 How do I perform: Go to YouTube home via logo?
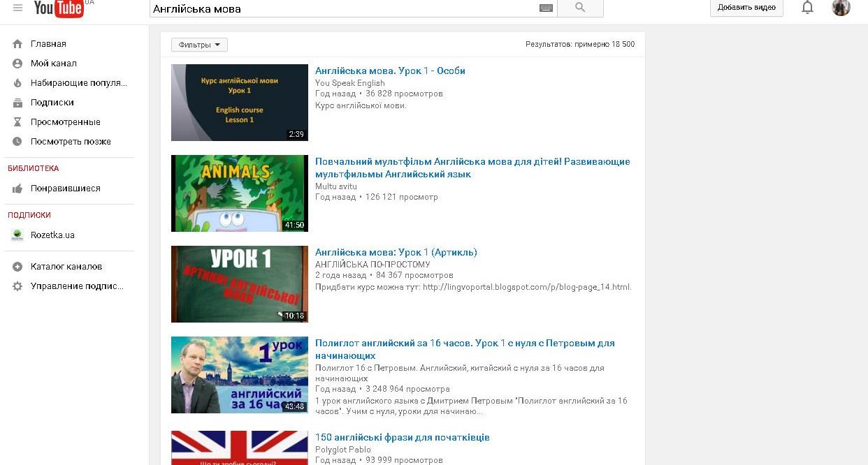pos(59,8)
